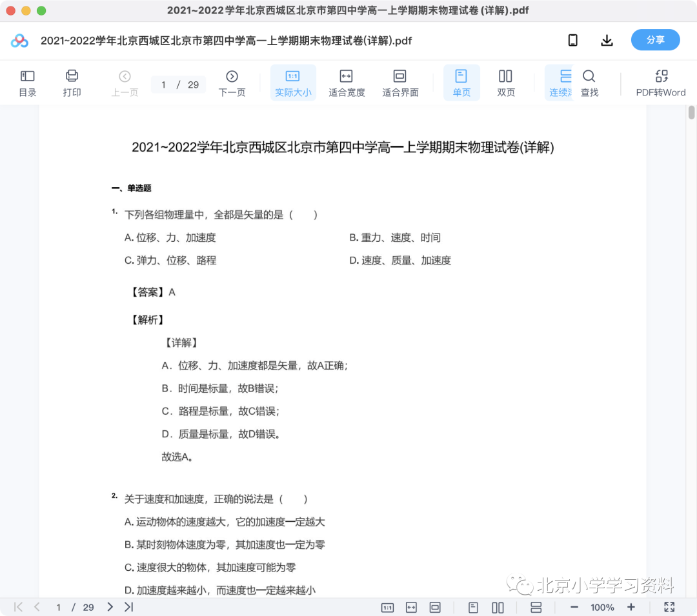Switch to 单页 single page layout
This screenshot has width=697, height=616.
click(461, 83)
